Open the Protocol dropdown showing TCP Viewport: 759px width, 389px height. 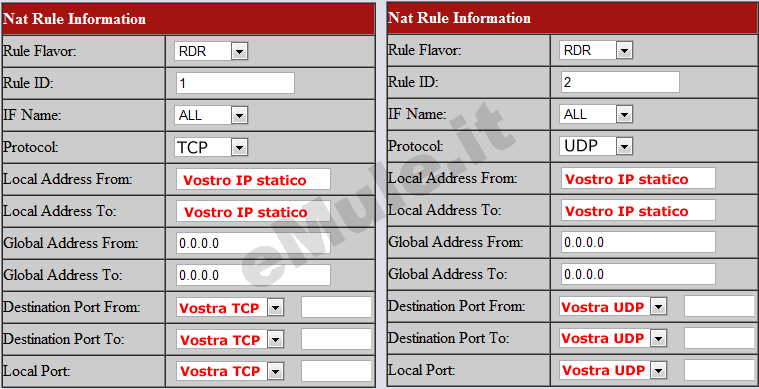211,147
